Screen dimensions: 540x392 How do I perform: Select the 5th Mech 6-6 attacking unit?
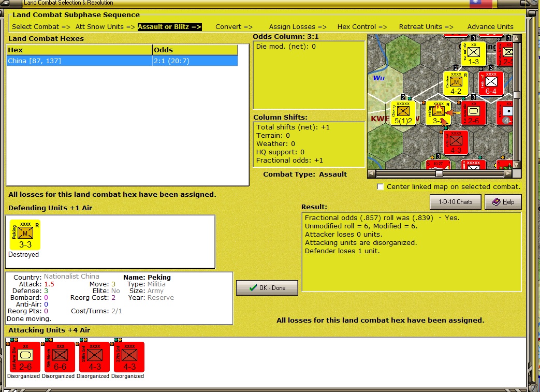(60, 356)
